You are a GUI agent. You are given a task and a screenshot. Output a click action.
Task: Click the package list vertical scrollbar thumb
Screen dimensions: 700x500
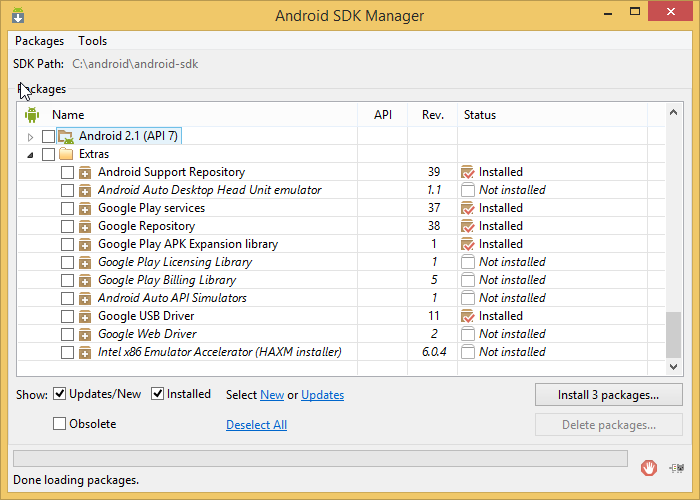click(673, 338)
